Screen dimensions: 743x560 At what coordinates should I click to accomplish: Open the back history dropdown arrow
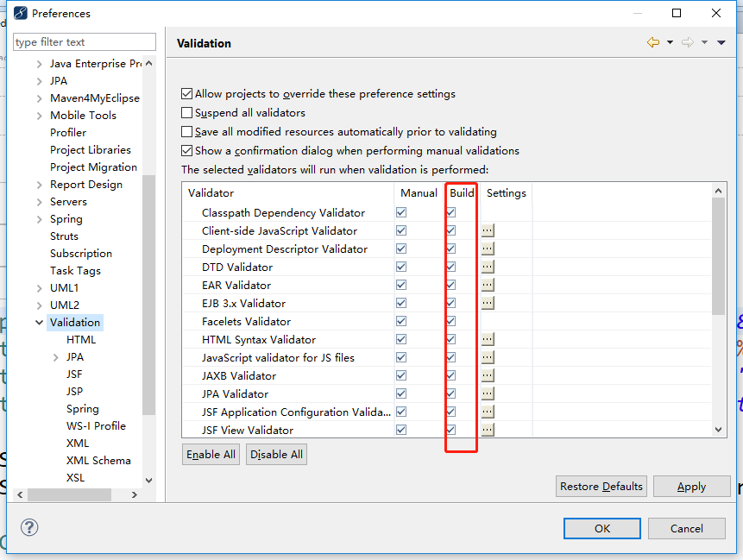coord(670,42)
